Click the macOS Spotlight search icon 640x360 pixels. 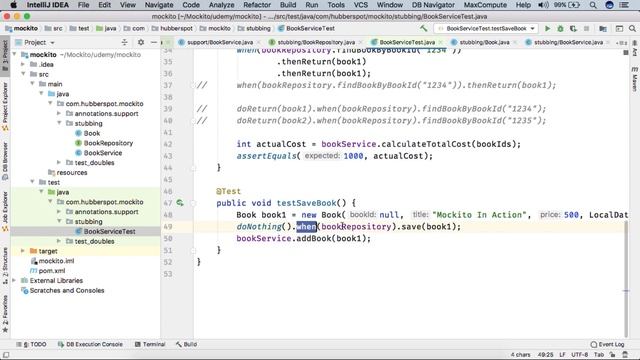click(593, 5)
